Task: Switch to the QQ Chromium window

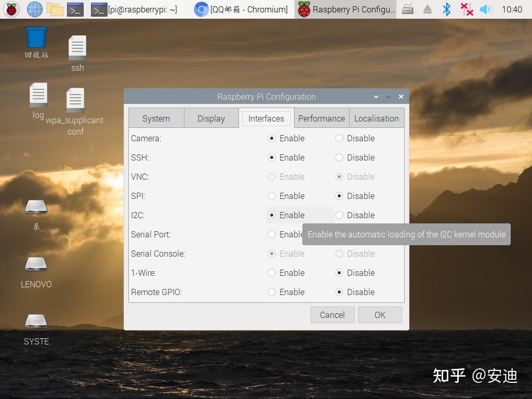Action: (241, 9)
